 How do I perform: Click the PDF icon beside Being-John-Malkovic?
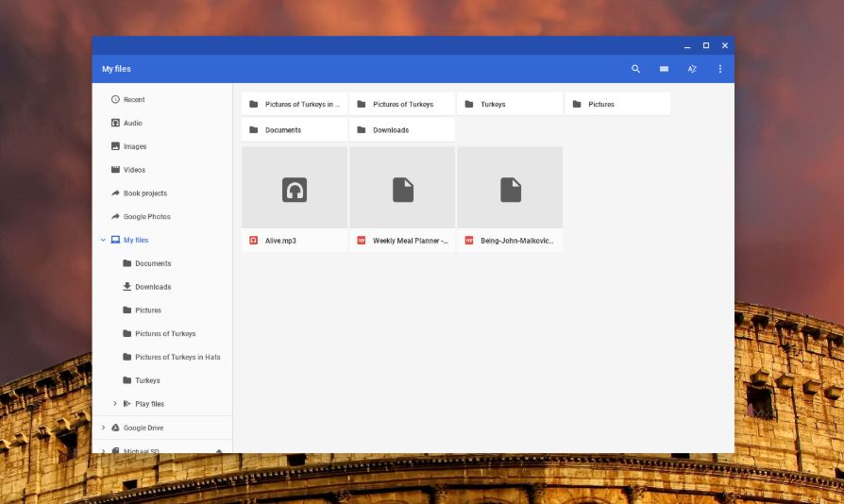coord(469,241)
